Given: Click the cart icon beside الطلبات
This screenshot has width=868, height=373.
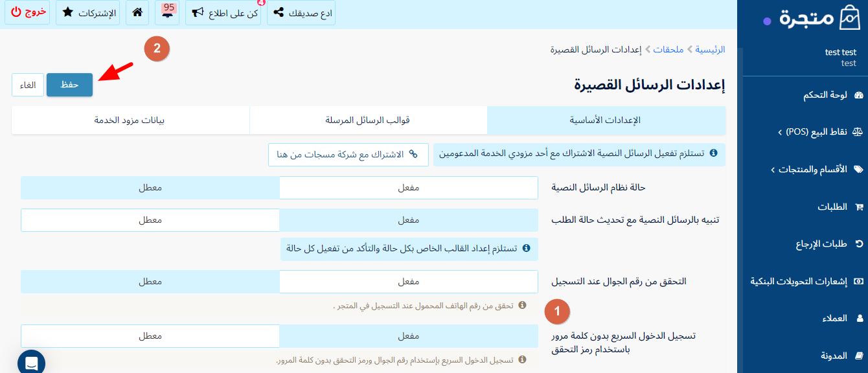Looking at the screenshot, I should click(860, 207).
